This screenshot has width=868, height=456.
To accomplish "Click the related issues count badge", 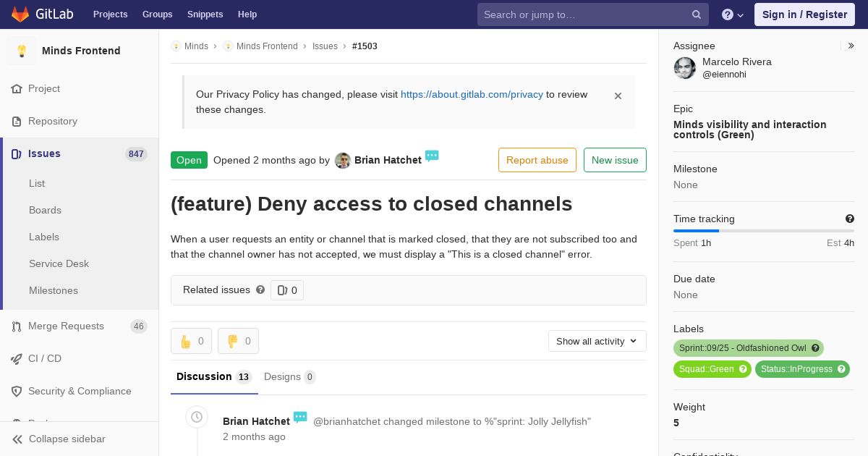I will tap(287, 290).
